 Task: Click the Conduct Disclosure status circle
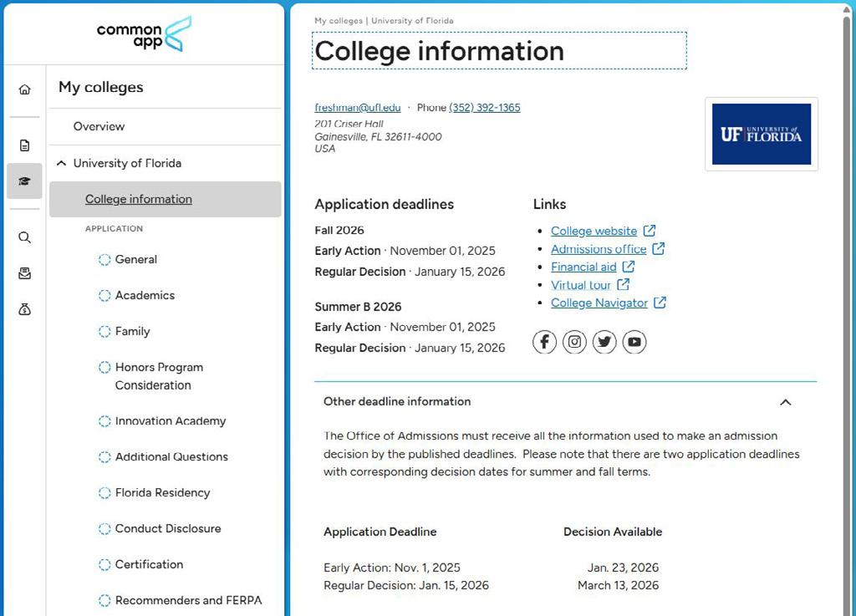point(104,529)
